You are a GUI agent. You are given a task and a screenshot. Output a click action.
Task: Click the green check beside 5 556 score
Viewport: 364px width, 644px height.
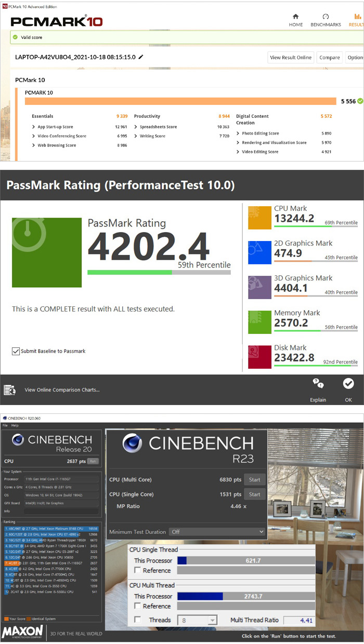tap(360, 101)
